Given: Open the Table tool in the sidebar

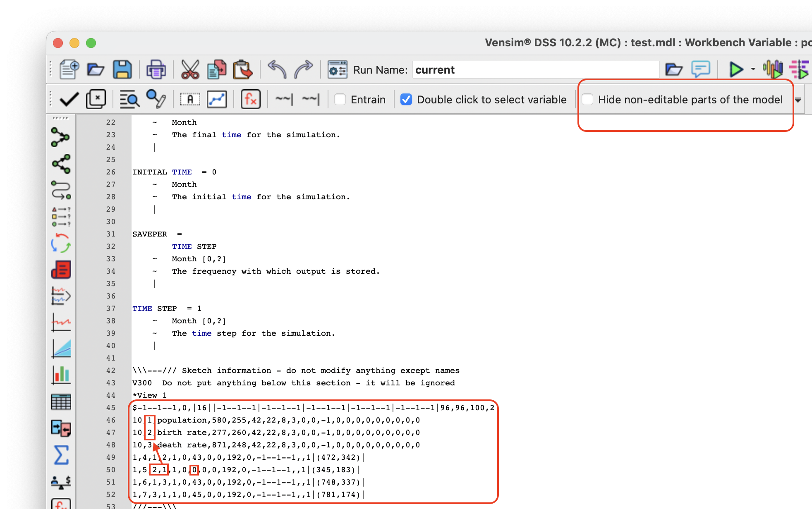Looking at the screenshot, I should point(61,401).
